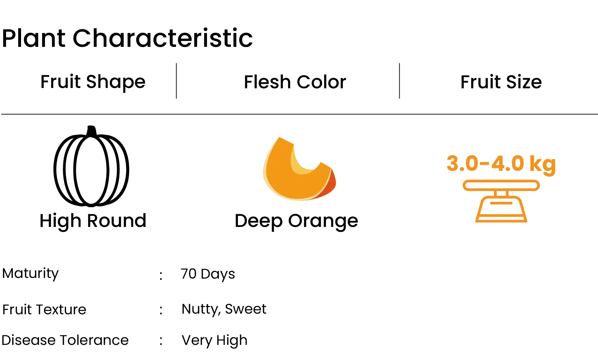Click the Plant Characteristic heading
The width and height of the screenshot is (598, 364).
127,38
